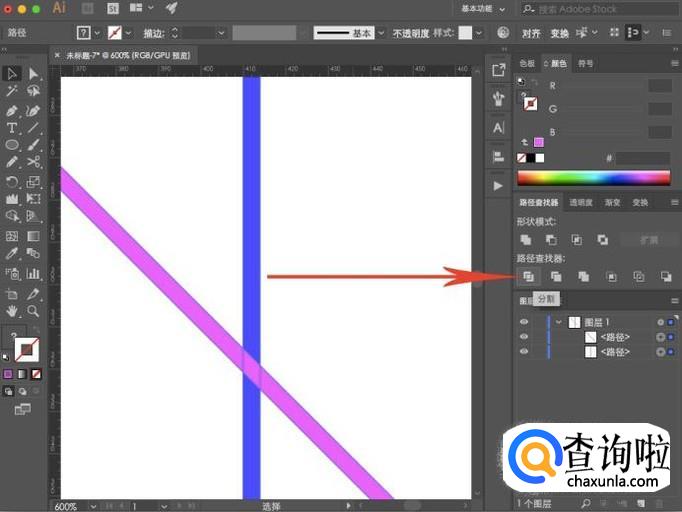Select the Perspective Grid tool
682x512 pixels.
(33, 216)
